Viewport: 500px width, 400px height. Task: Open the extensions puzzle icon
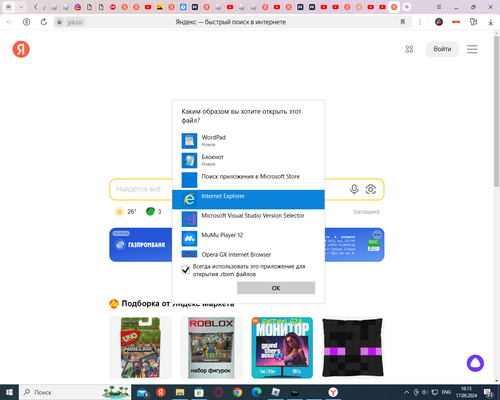click(473, 22)
